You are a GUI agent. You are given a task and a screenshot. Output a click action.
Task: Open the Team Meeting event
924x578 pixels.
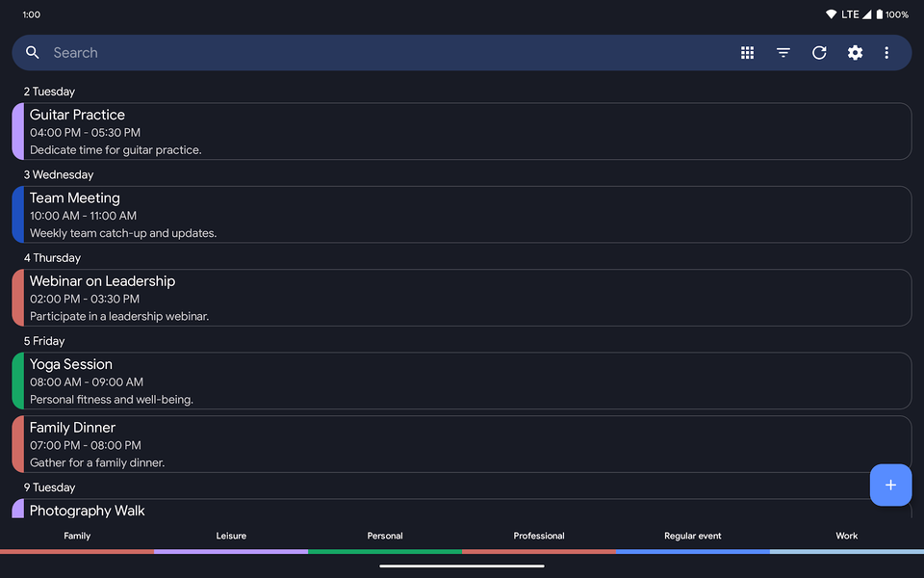pyautogui.click(x=462, y=215)
